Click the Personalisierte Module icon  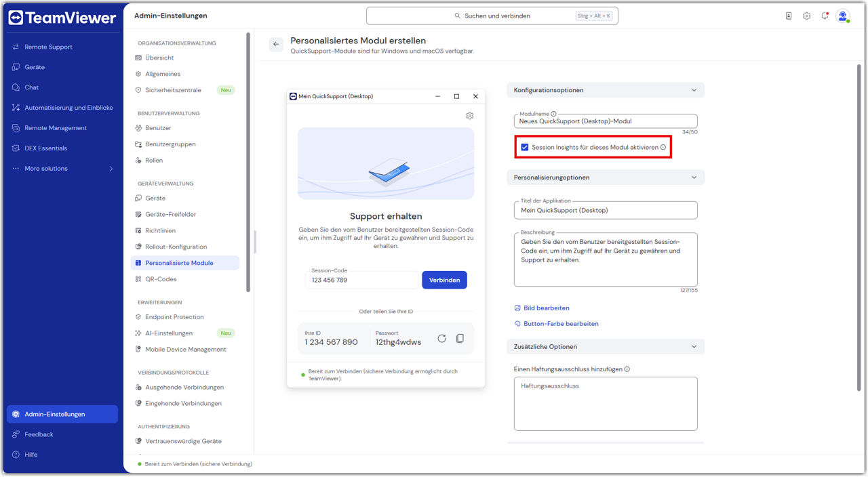pos(138,263)
